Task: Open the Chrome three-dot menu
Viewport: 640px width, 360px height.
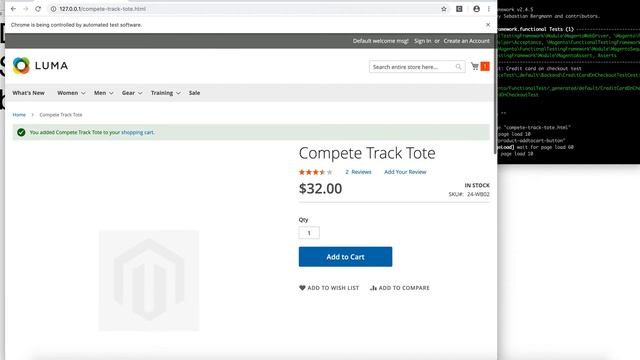Action: (489, 9)
